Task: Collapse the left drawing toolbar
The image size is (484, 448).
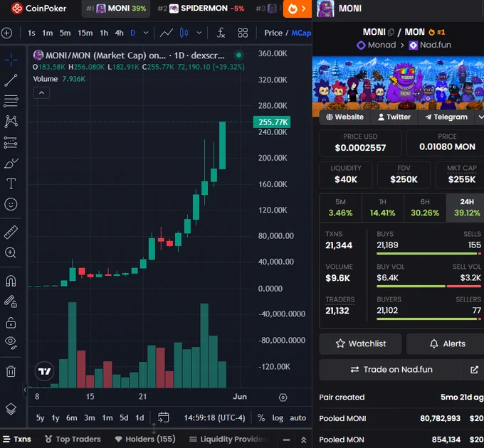Action: pyautogui.click(x=25, y=390)
